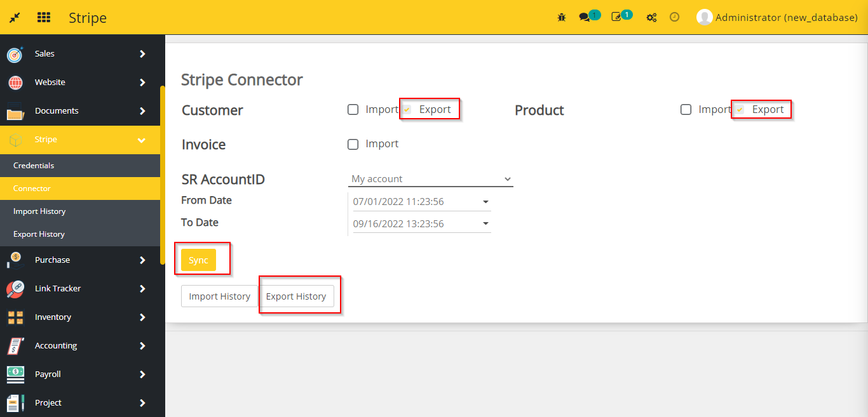Click the settings gears icon
868x417 pixels.
(651, 17)
